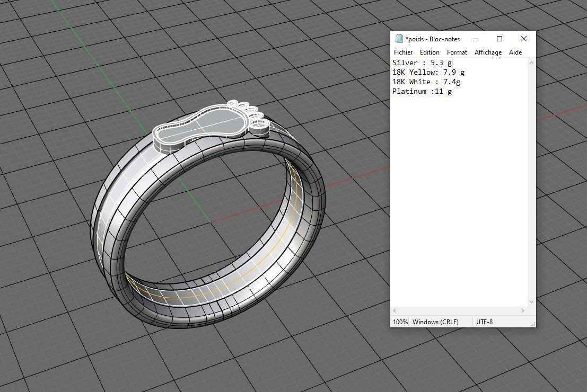The width and height of the screenshot is (587, 392).
Task: Open the Aide menu in Bloc-notes
Action: (x=515, y=52)
